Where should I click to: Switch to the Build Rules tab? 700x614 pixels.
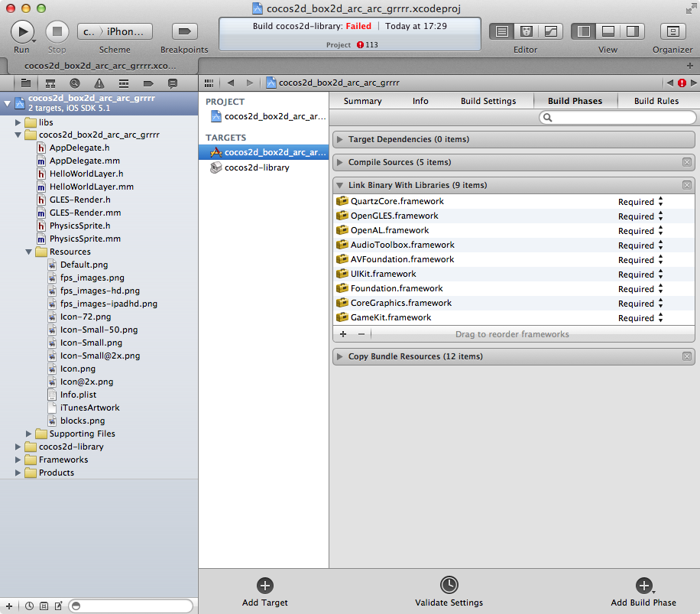coord(656,101)
